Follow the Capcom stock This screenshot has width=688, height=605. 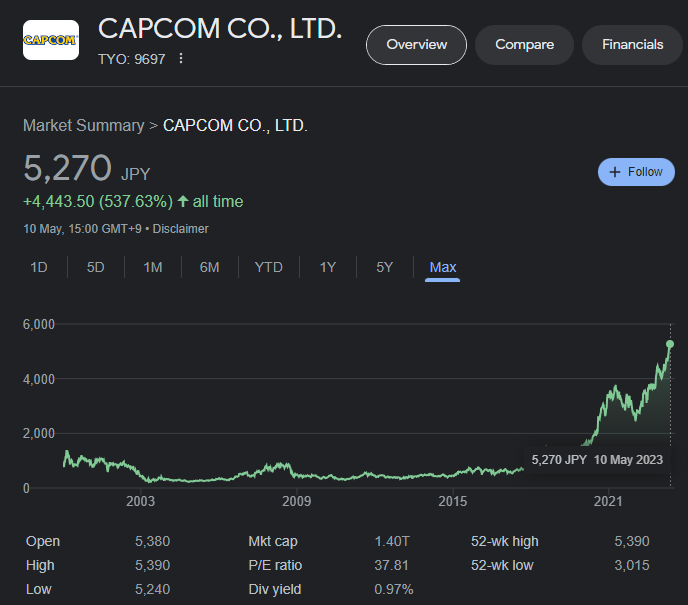click(x=636, y=172)
